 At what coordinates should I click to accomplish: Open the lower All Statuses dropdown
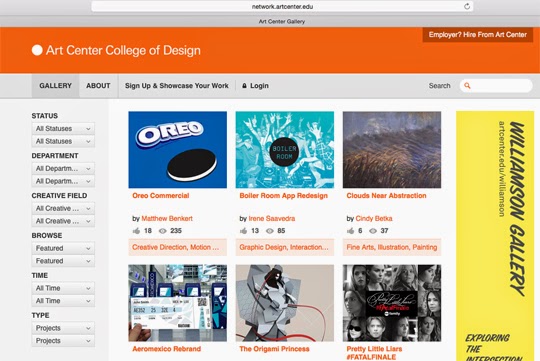[63, 141]
